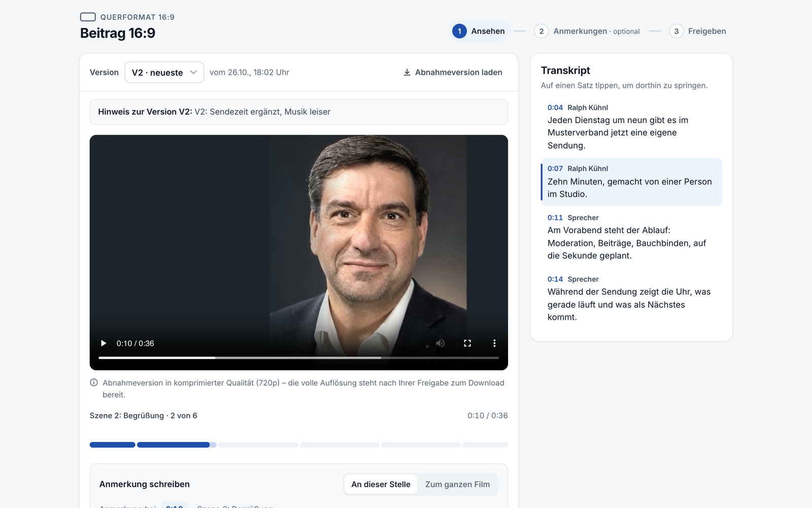This screenshot has width=812, height=508.
Task: Click the Transkript panel heading
Action: pos(565,70)
